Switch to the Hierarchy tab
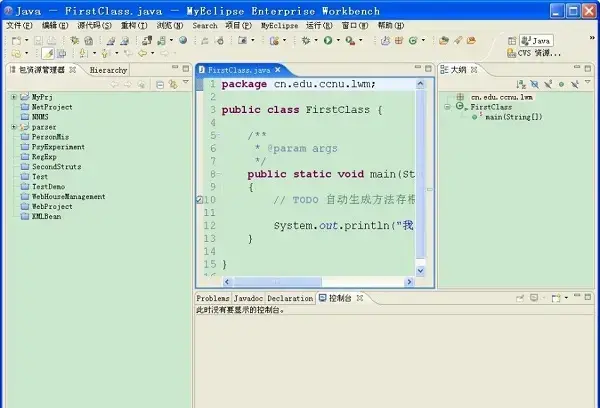 [108, 70]
